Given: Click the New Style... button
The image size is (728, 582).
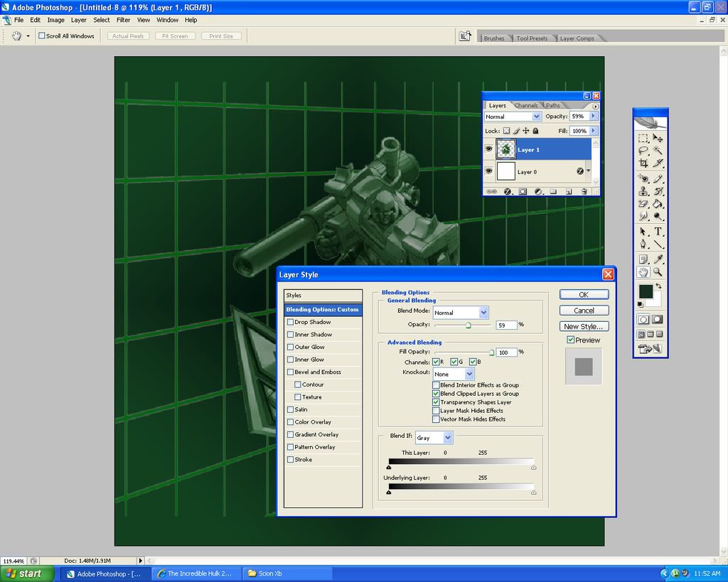Looking at the screenshot, I should pos(584,326).
